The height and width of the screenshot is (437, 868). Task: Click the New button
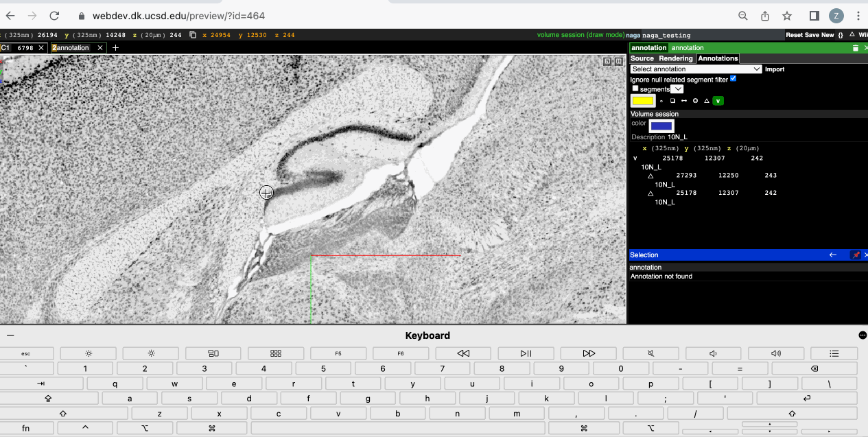(828, 35)
